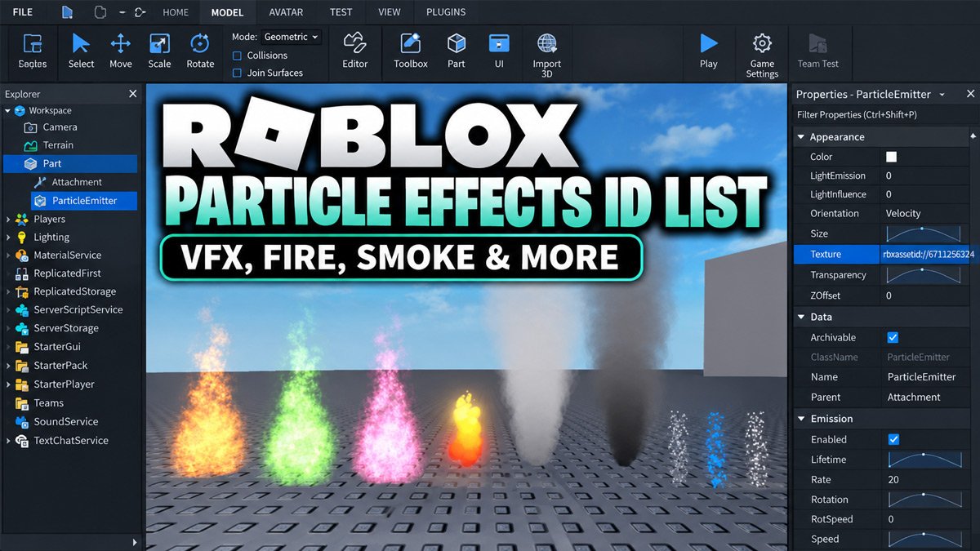The height and width of the screenshot is (551, 980).
Task: Switch to the VIEW tab
Action: (x=390, y=12)
